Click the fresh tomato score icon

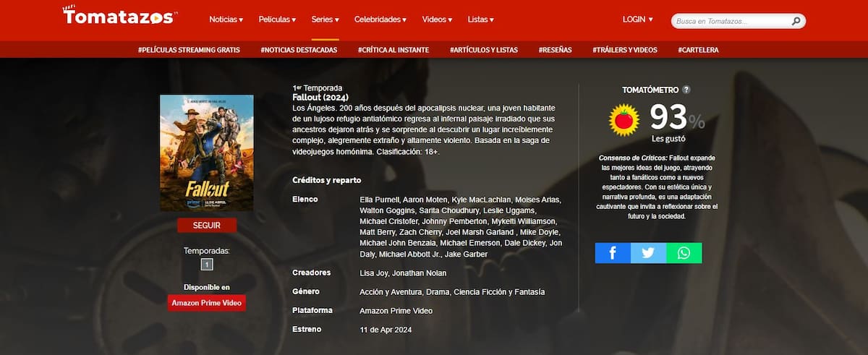(623, 120)
